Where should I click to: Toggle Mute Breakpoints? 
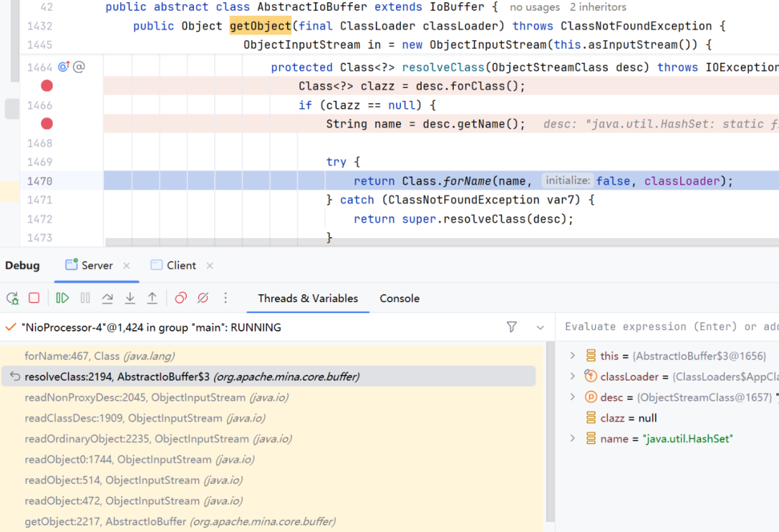coord(203,298)
